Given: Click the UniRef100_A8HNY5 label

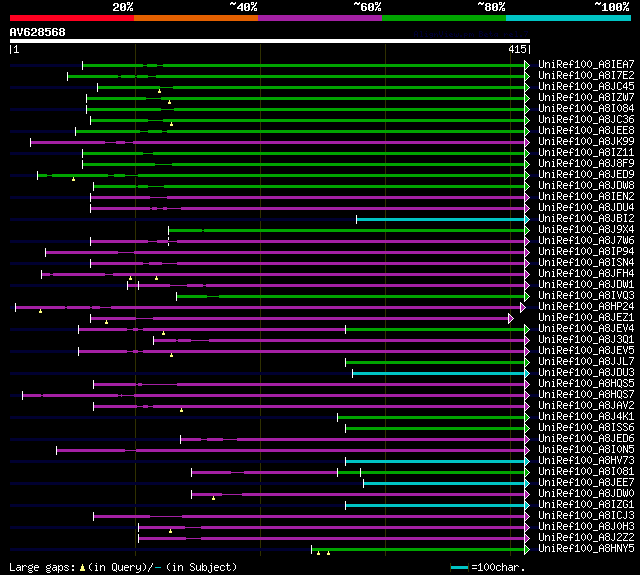Looking at the screenshot, I should click(586, 549).
